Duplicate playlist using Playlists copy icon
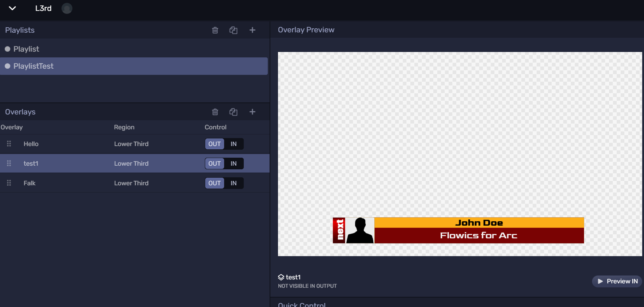644x307 pixels. [x=233, y=30]
